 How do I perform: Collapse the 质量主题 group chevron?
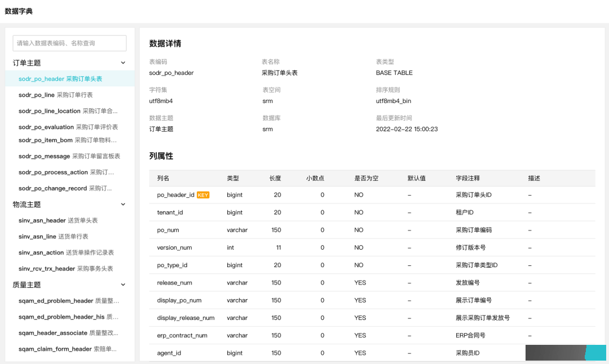[x=123, y=285]
